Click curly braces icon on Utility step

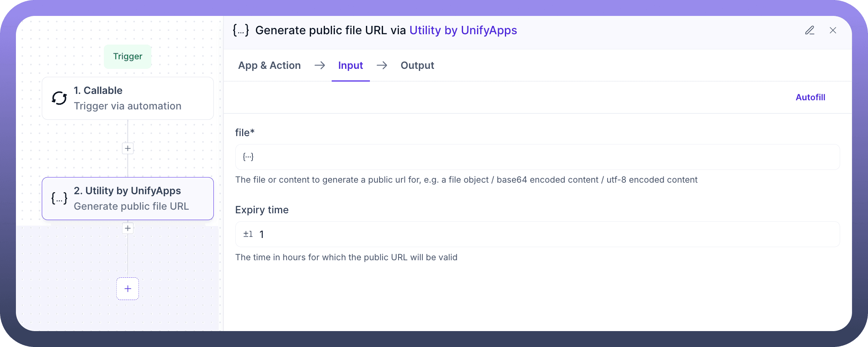pos(59,198)
